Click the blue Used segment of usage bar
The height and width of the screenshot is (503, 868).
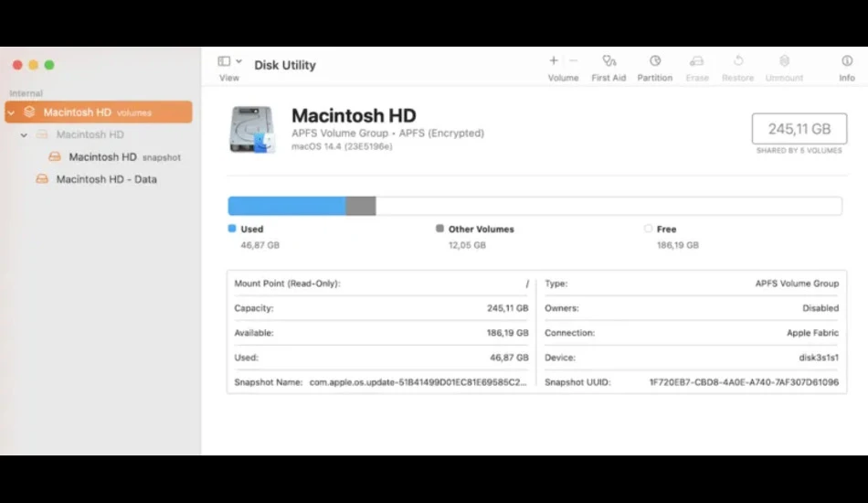[287, 206]
